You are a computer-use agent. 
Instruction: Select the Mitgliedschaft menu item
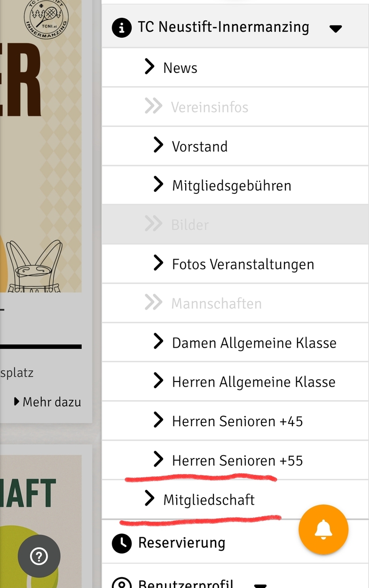click(209, 500)
